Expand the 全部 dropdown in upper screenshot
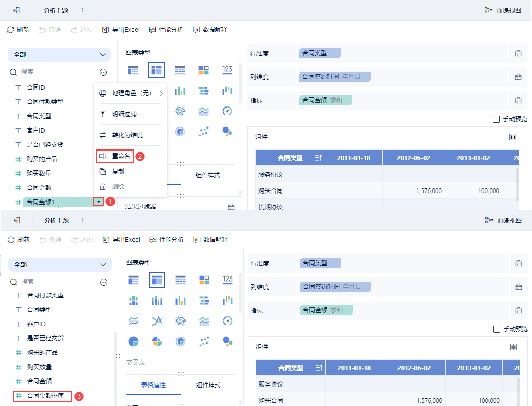Screen dimensions: 532x406 59,55
